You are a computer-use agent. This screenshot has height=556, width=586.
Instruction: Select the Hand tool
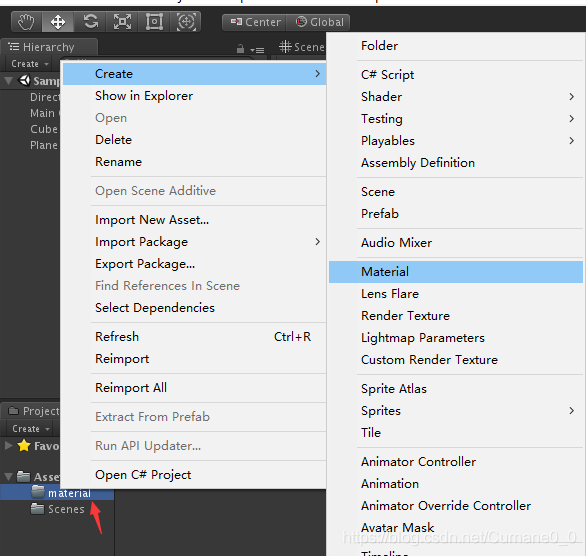[27, 22]
